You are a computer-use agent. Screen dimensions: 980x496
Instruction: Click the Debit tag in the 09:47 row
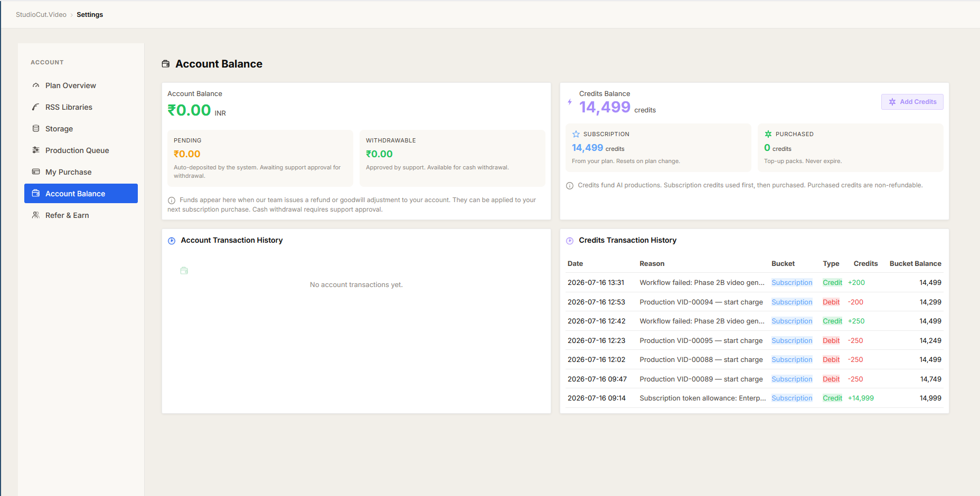click(x=831, y=379)
